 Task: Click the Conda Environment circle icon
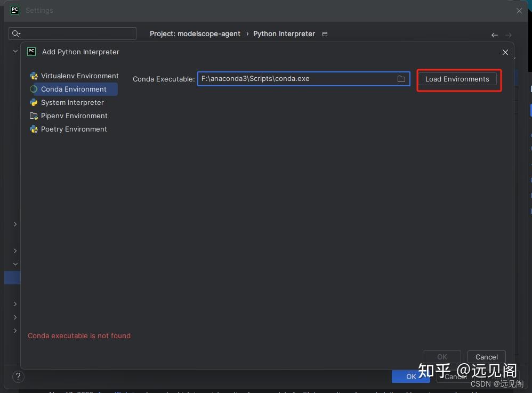34,89
